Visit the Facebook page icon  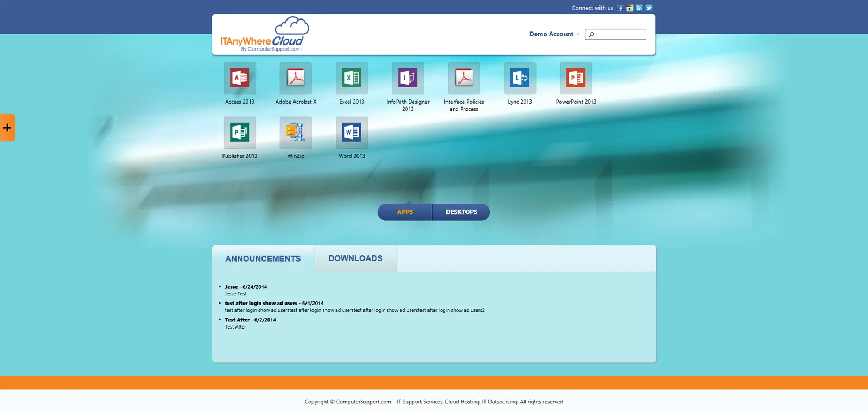tap(620, 8)
